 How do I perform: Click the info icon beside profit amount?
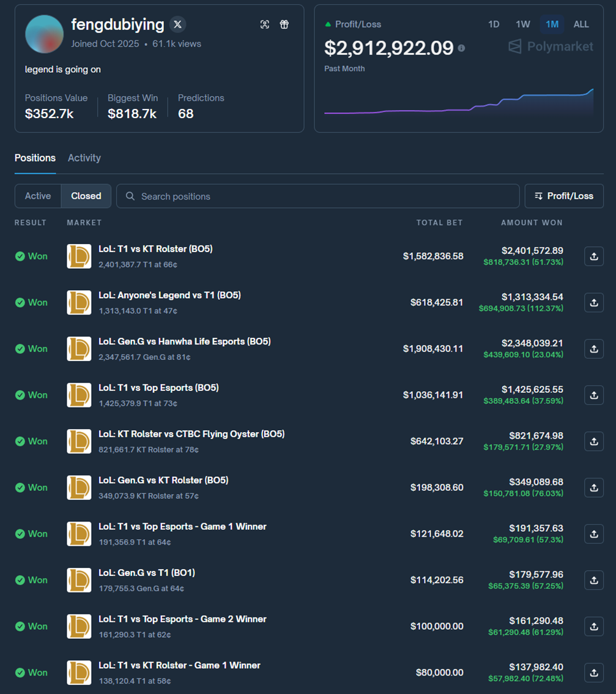pos(461,48)
